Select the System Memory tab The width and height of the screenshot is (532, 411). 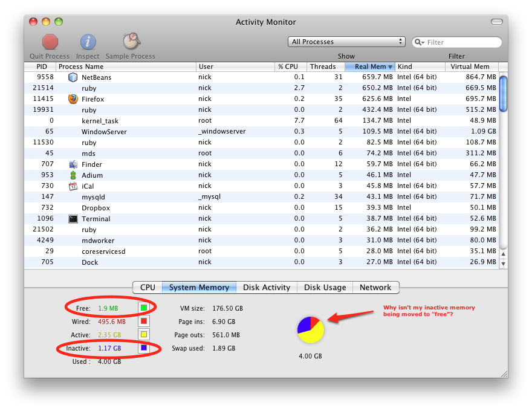pos(199,287)
